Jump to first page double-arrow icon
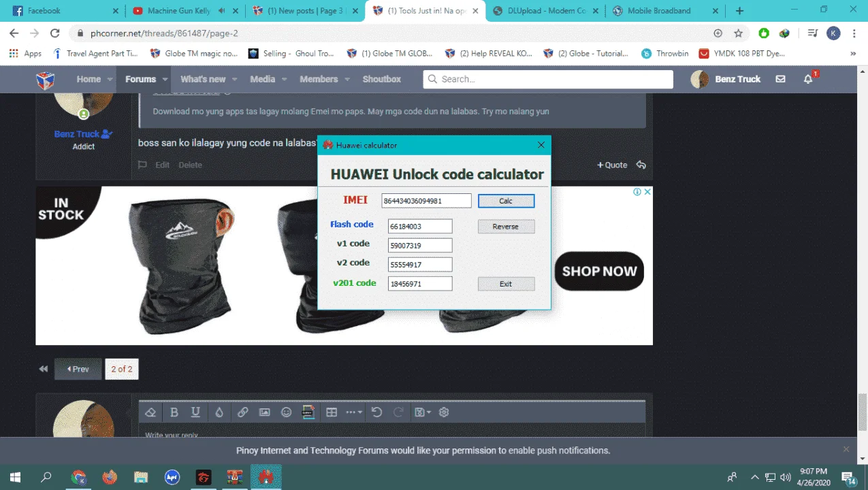 coord(44,369)
